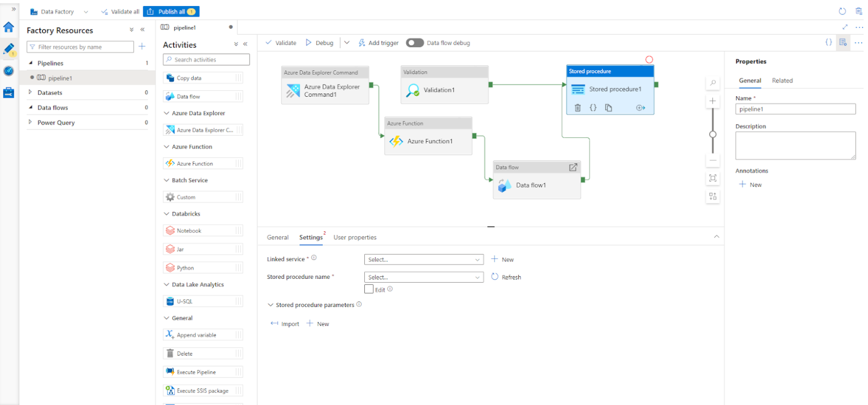Click New next to Linked service
The image size is (868, 405).
pyautogui.click(x=502, y=259)
